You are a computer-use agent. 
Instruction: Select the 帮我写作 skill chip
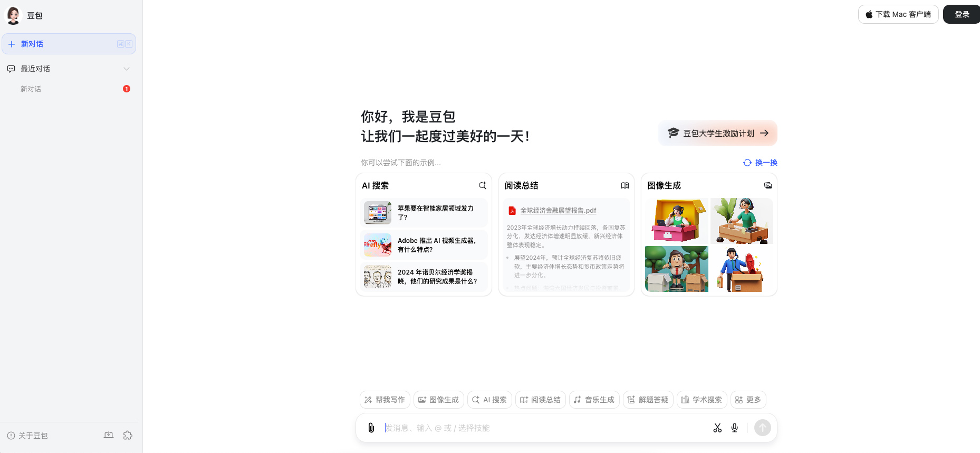tap(385, 400)
